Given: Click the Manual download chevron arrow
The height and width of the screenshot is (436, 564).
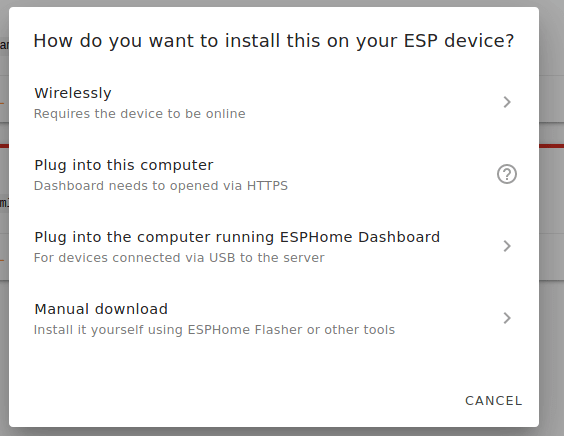Looking at the screenshot, I should tap(507, 318).
